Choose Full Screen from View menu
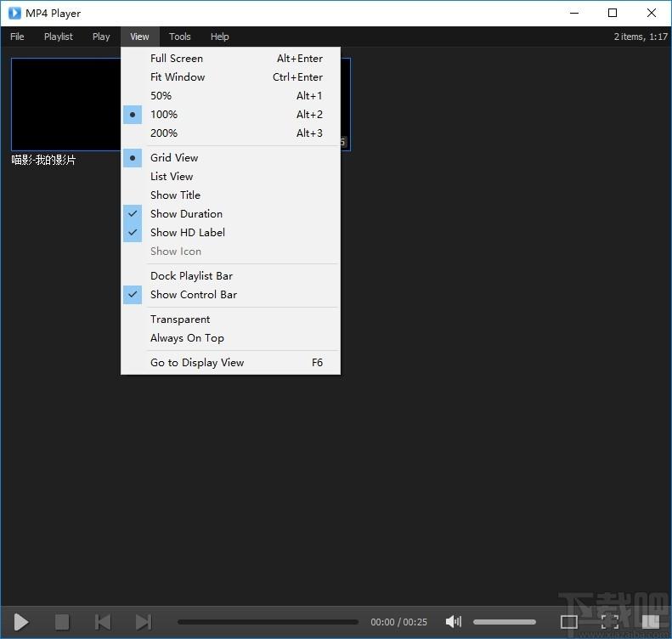 230,59
